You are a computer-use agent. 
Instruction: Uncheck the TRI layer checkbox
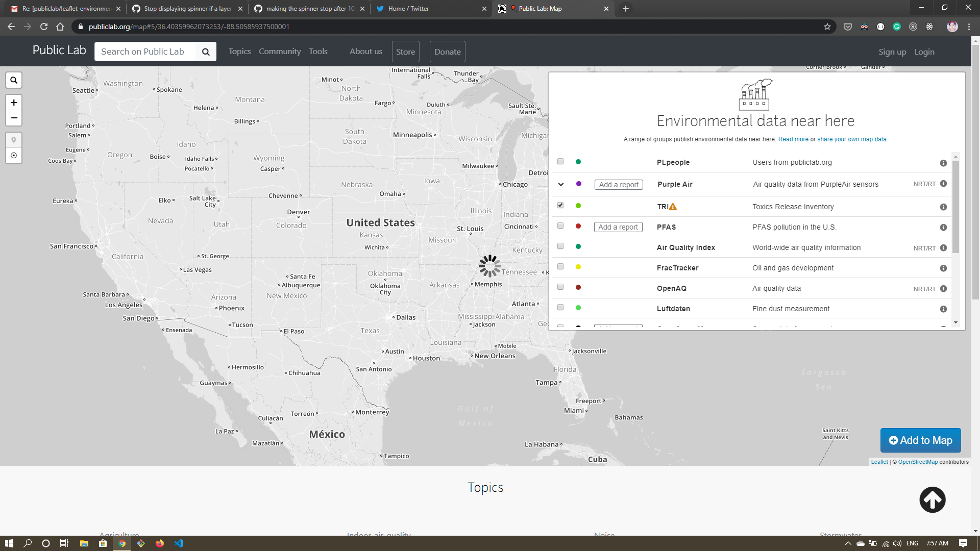coord(560,205)
